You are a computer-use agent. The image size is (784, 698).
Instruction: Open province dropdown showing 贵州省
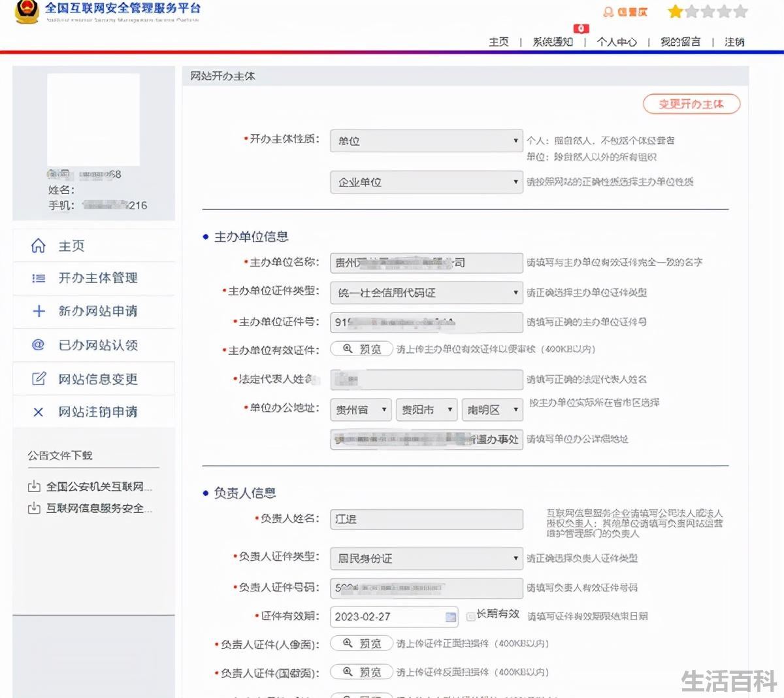(361, 410)
